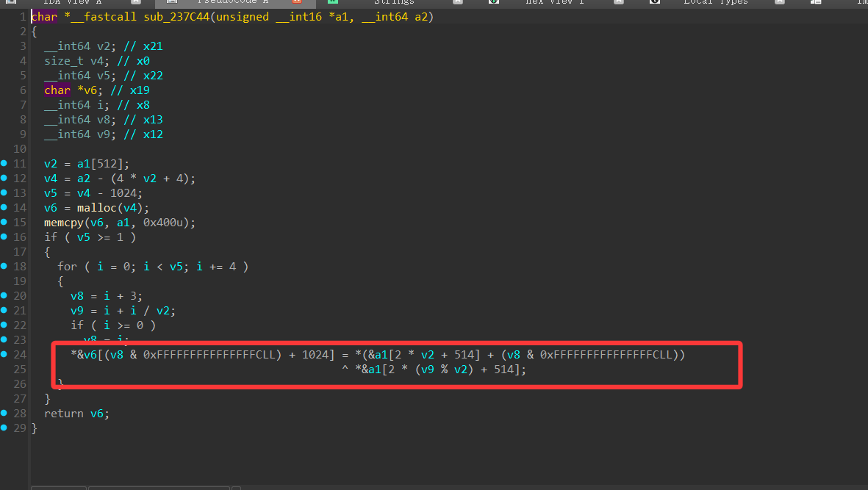Click the IDA View-A tab icon
The width and height of the screenshot is (868, 490).
pos(11,2)
